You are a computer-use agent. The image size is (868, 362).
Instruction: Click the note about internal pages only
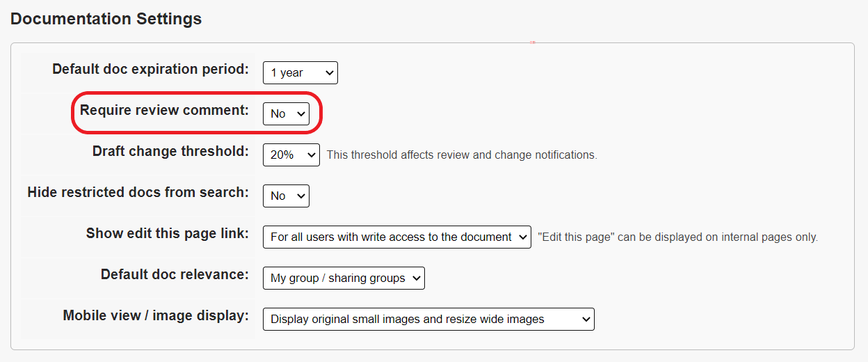coord(678,237)
